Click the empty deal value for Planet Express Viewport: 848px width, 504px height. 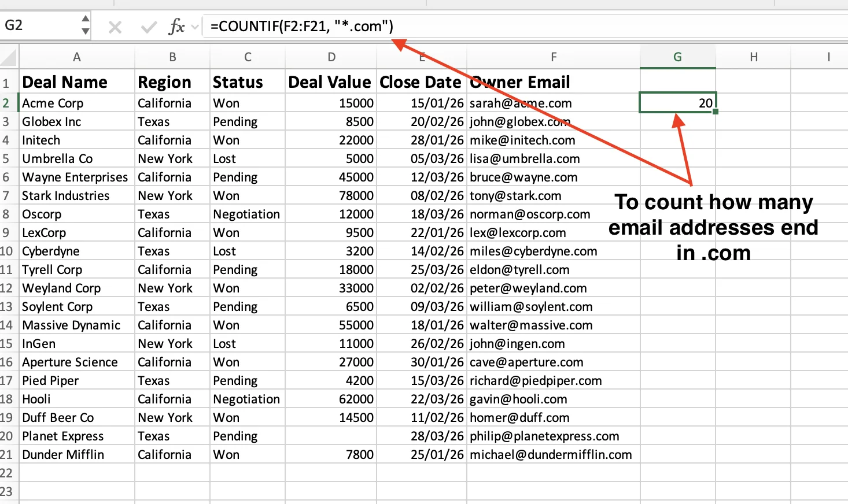tap(331, 436)
